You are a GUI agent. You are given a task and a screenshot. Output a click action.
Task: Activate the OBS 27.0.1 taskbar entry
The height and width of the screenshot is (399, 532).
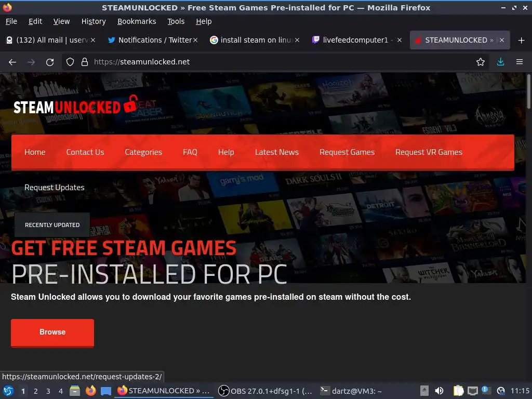coord(265,391)
